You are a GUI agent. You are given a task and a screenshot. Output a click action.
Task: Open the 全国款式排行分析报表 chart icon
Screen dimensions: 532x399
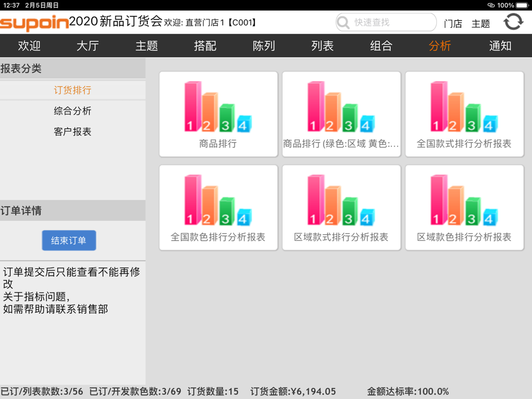click(464, 106)
